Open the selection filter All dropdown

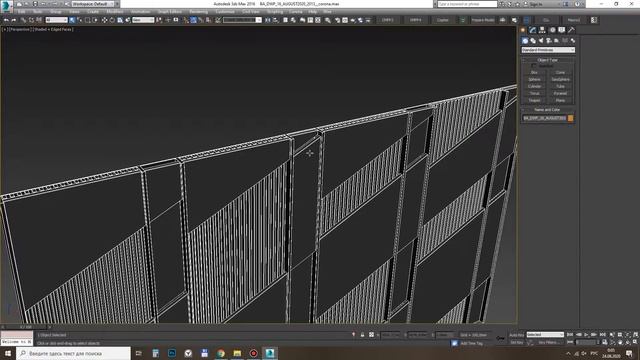click(x=56, y=20)
